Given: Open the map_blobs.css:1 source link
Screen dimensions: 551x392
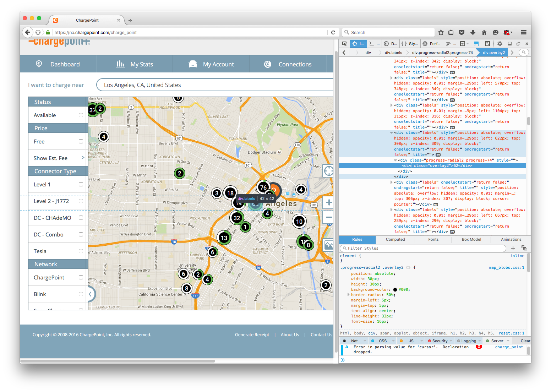Looking at the screenshot, I should pyautogui.click(x=506, y=268).
